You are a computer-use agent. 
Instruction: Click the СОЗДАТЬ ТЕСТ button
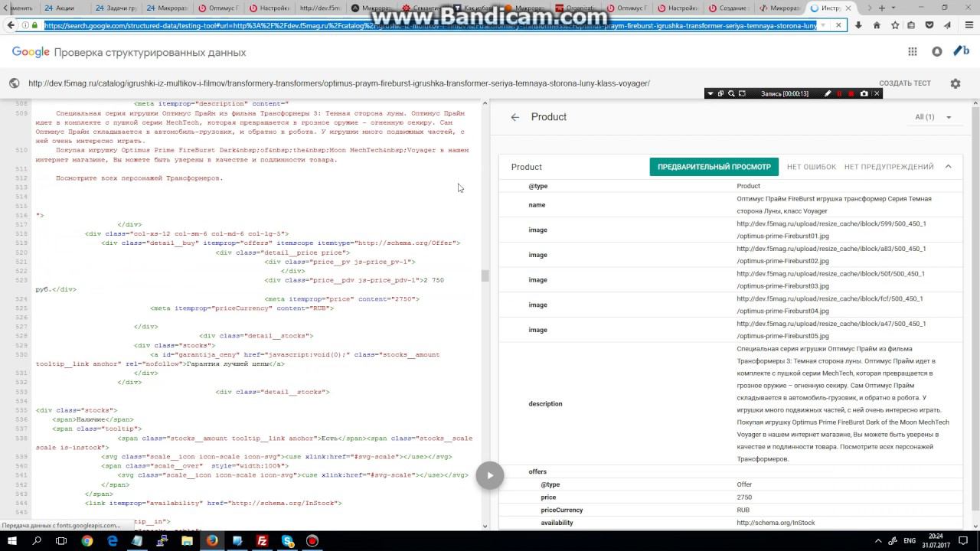905,83
